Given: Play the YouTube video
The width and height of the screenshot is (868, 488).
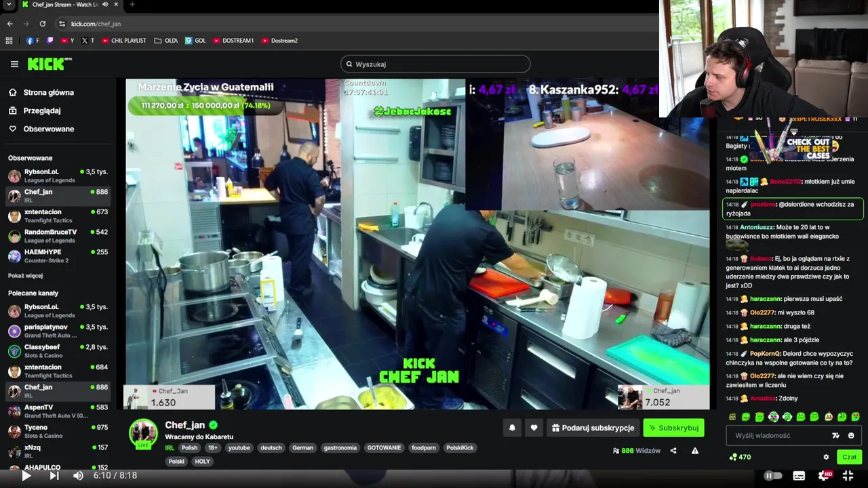Looking at the screenshot, I should (26, 476).
